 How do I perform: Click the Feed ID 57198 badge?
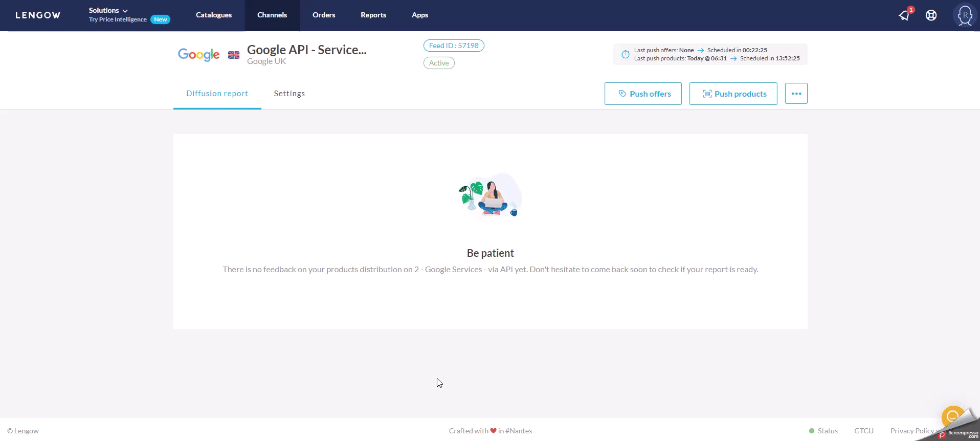(x=454, y=46)
